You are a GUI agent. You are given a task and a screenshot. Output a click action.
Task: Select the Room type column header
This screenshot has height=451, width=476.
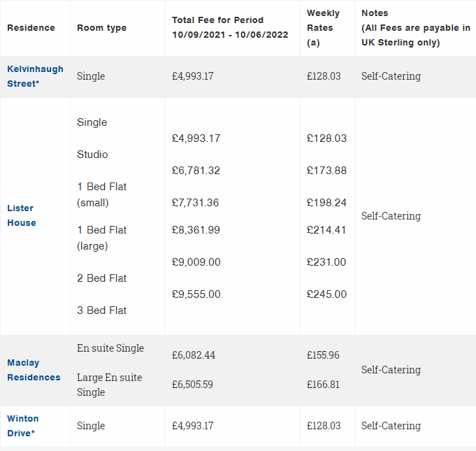102,28
